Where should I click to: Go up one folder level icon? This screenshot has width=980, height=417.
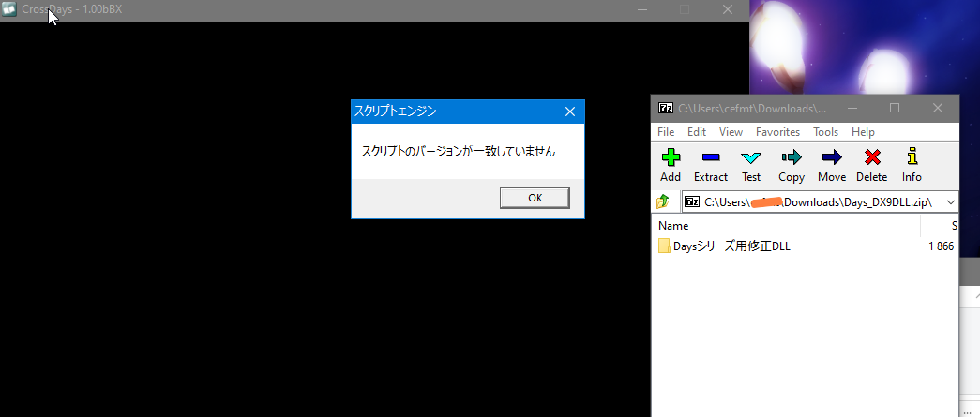point(664,201)
